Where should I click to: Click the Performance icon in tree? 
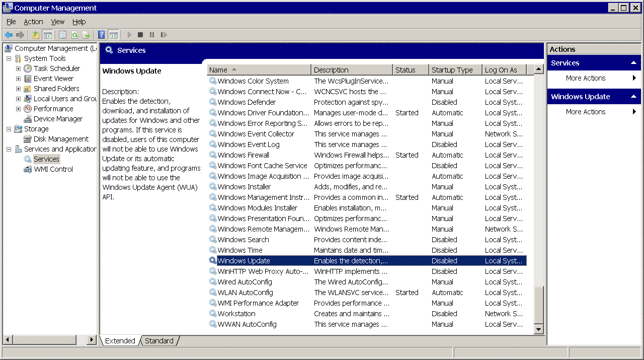[x=28, y=109]
